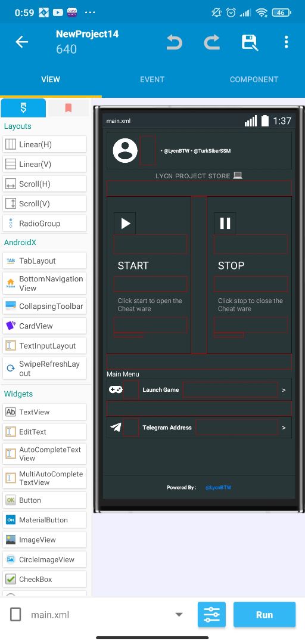Select the RadioGroup layout

(44, 224)
